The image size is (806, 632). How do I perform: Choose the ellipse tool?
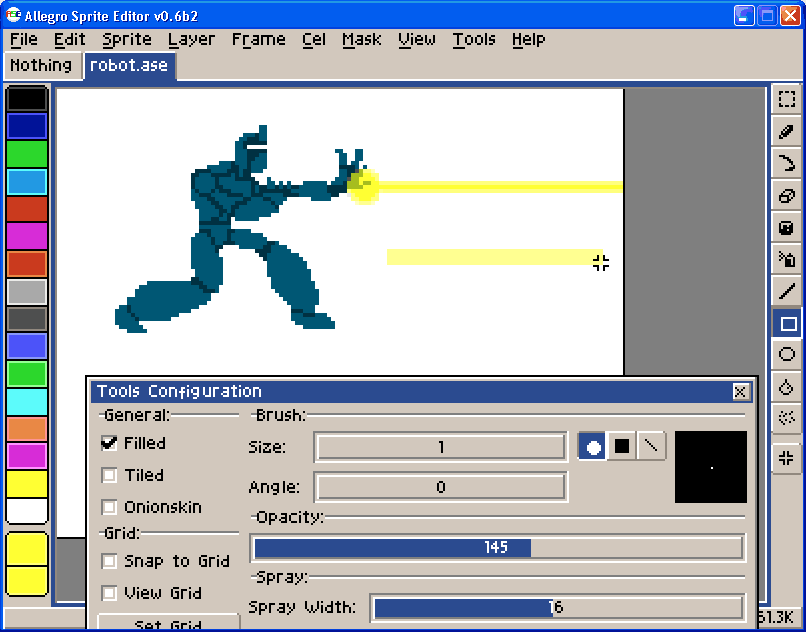(786, 355)
